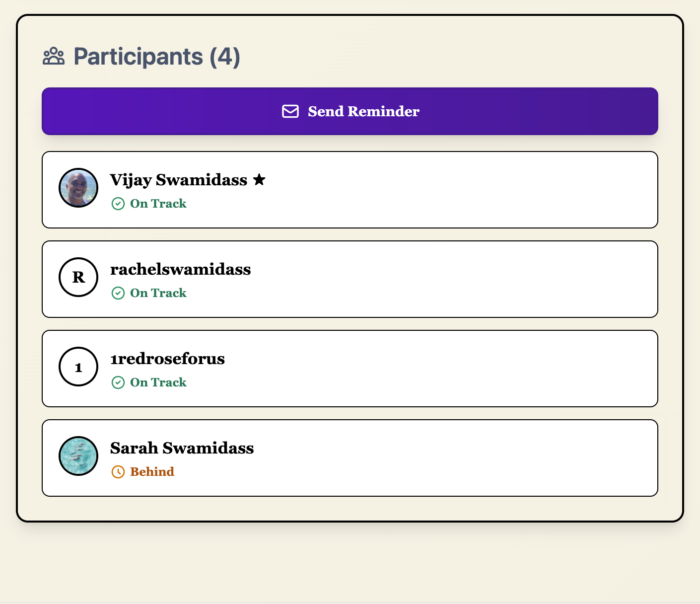Select the Vijay Swamidass name link
700x604 pixels.
(179, 180)
